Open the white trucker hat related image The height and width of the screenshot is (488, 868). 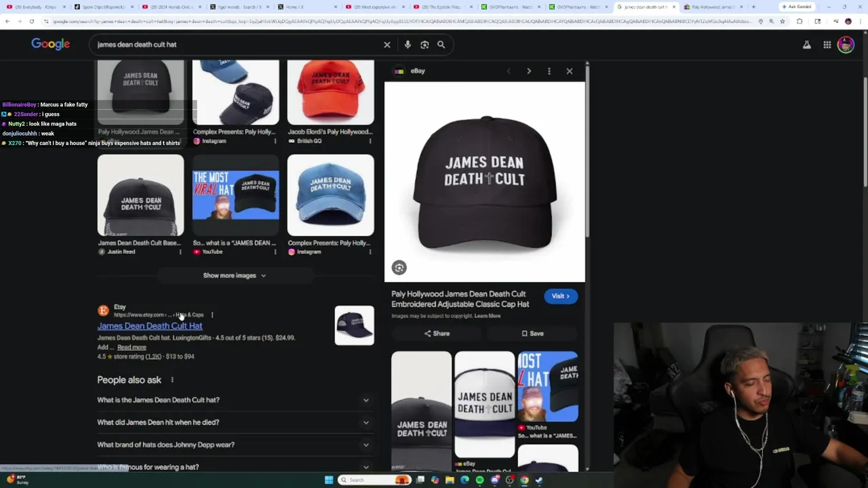pyautogui.click(x=484, y=405)
